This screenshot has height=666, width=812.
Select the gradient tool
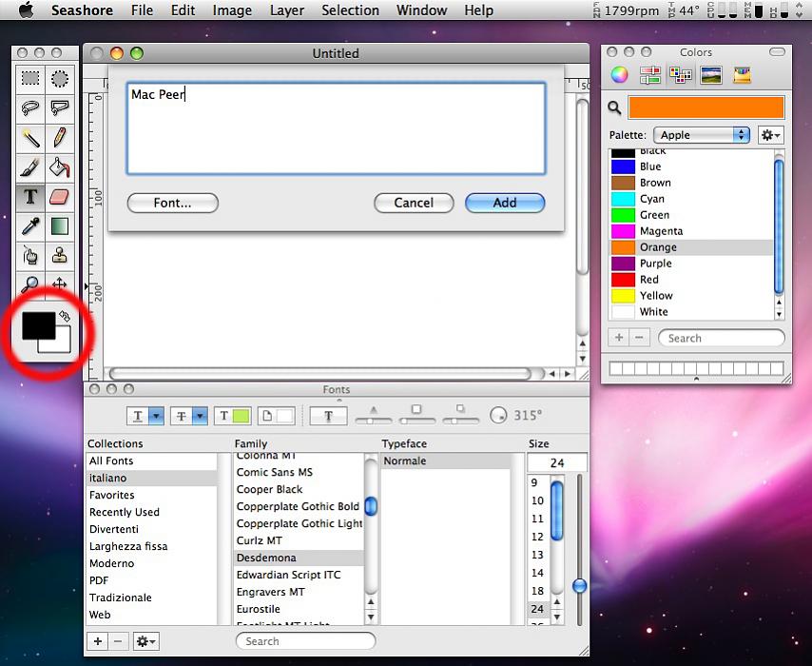point(60,226)
